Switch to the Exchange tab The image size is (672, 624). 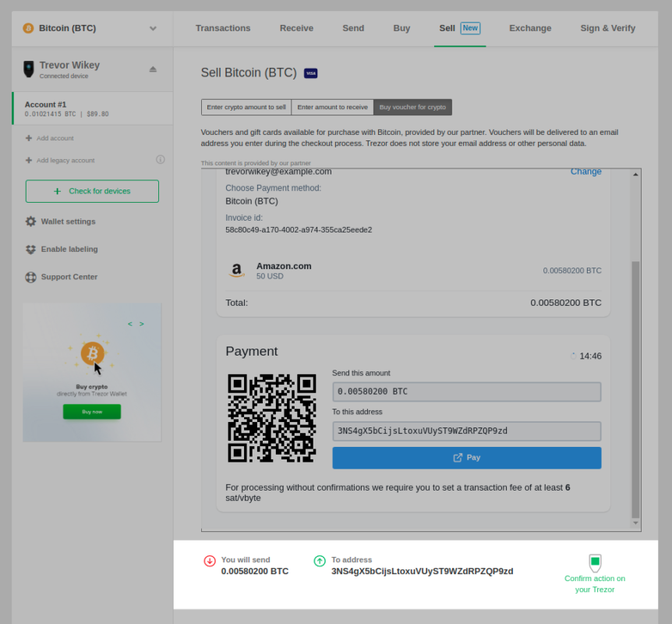click(530, 28)
